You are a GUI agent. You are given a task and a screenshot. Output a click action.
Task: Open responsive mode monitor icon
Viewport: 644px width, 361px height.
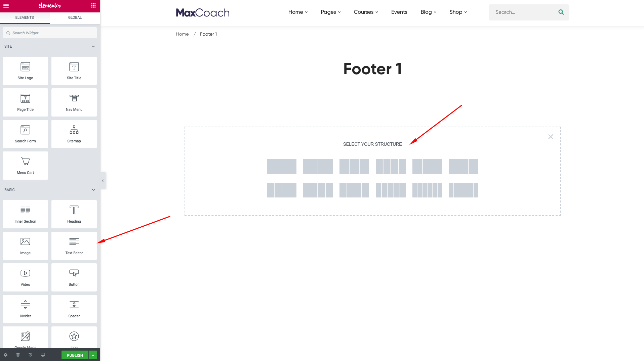click(43, 355)
